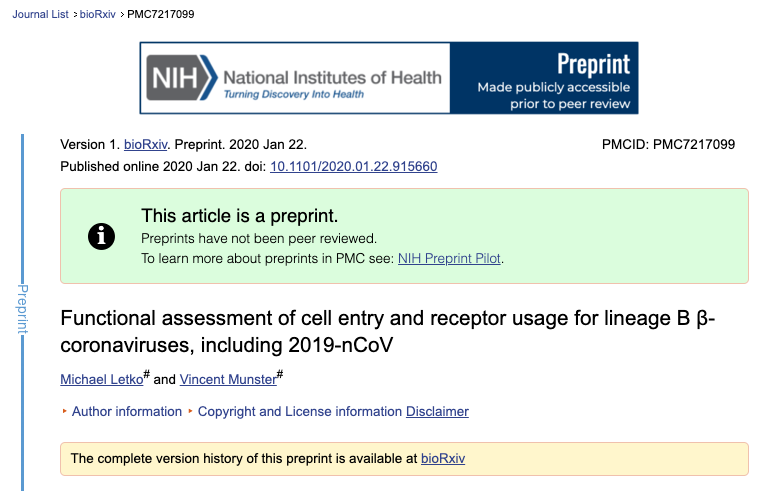Click the vertical Preprint side label
Viewport: 764px width, 491px height.
[x=24, y=308]
